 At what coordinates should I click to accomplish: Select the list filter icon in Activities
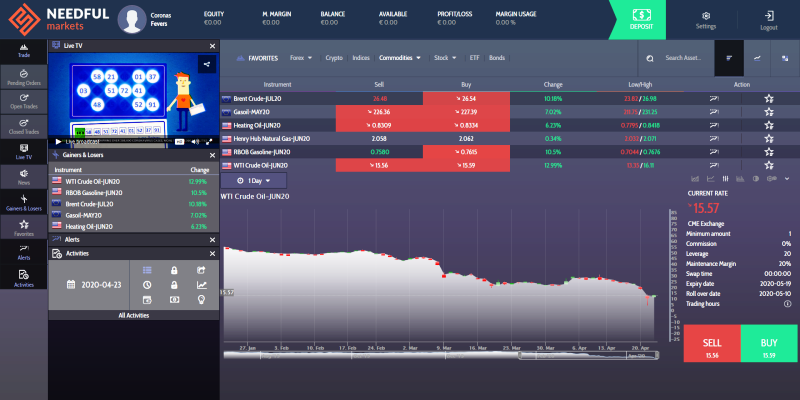pos(147,270)
